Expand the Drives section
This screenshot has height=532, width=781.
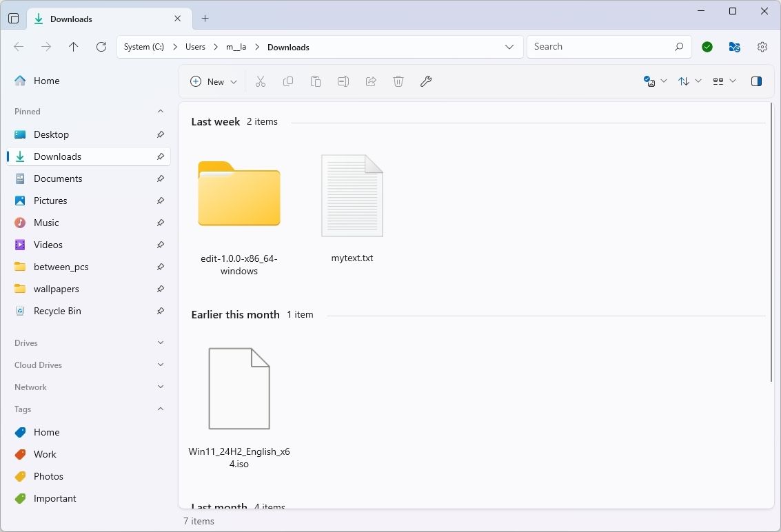click(x=160, y=342)
